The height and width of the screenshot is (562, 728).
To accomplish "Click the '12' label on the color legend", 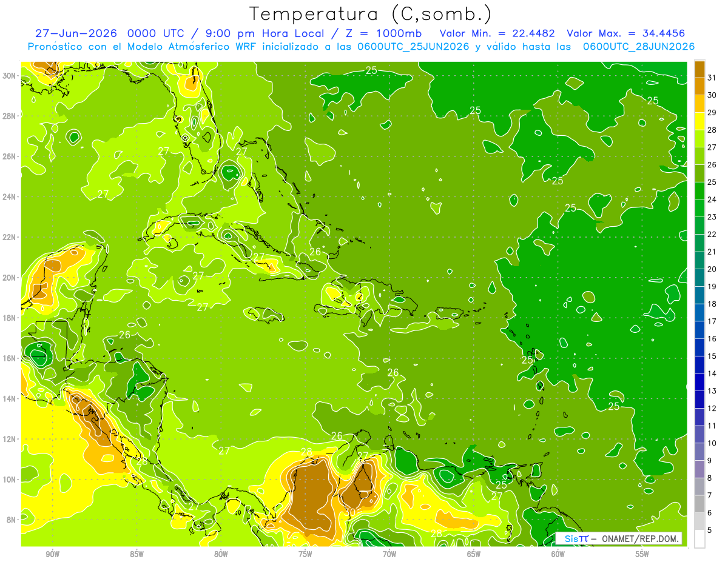I will tap(712, 409).
